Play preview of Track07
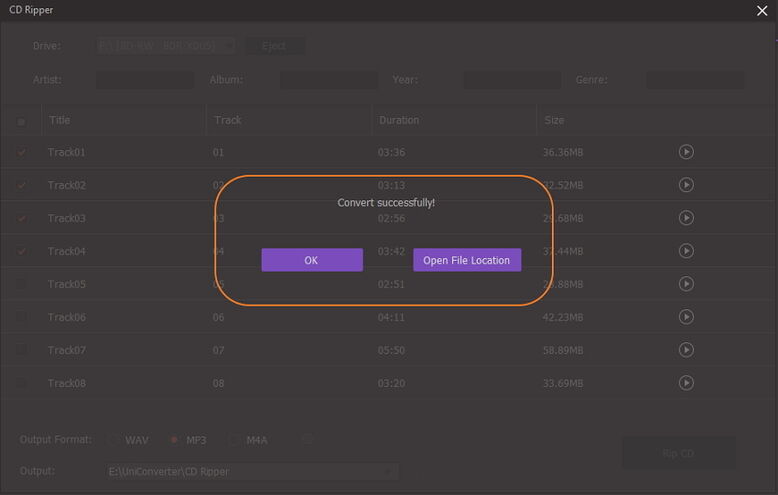The image size is (778, 495). coord(686,350)
